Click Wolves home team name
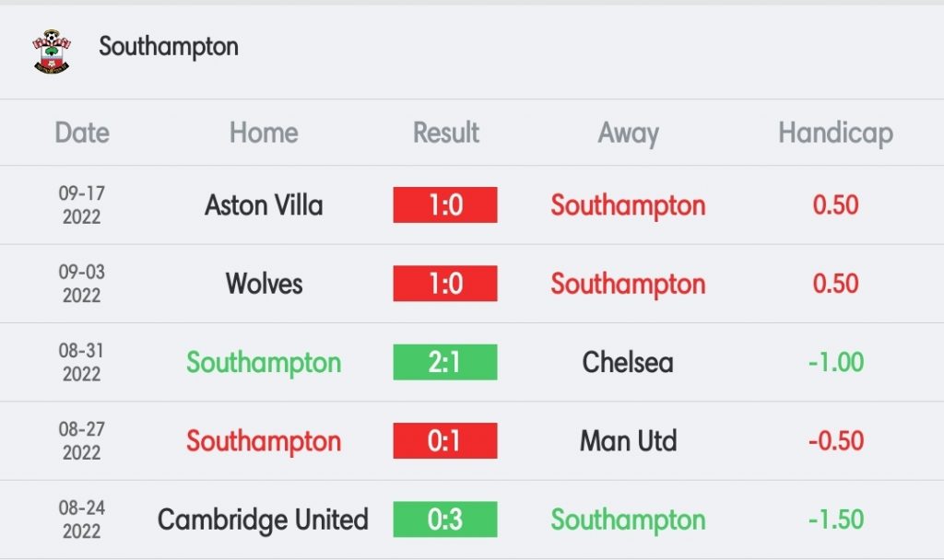The height and width of the screenshot is (560, 944). [x=264, y=284]
